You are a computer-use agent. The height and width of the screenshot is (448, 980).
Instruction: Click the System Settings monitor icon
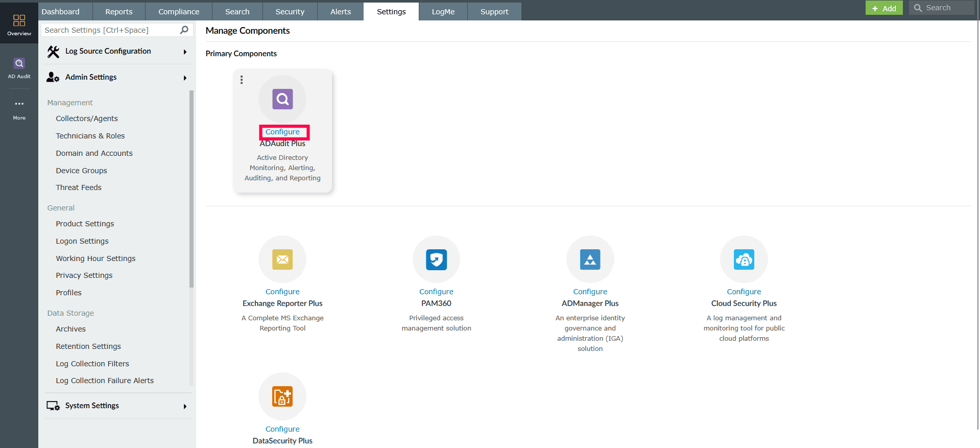[x=53, y=406]
